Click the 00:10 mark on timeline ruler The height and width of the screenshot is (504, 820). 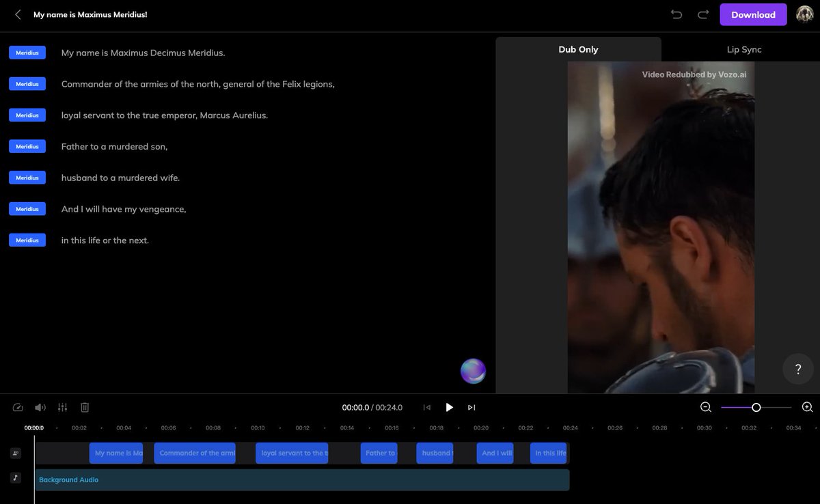258,428
